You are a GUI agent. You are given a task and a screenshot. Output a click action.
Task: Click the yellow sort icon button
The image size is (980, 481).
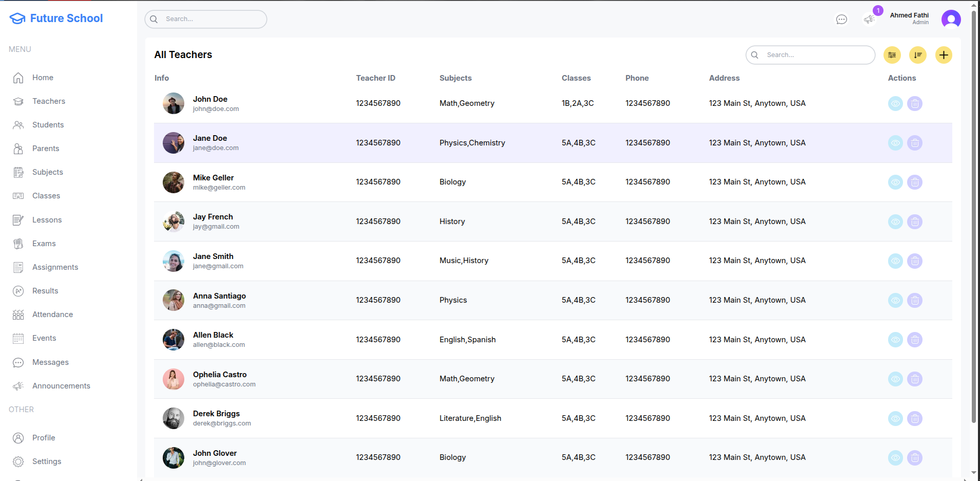point(917,55)
